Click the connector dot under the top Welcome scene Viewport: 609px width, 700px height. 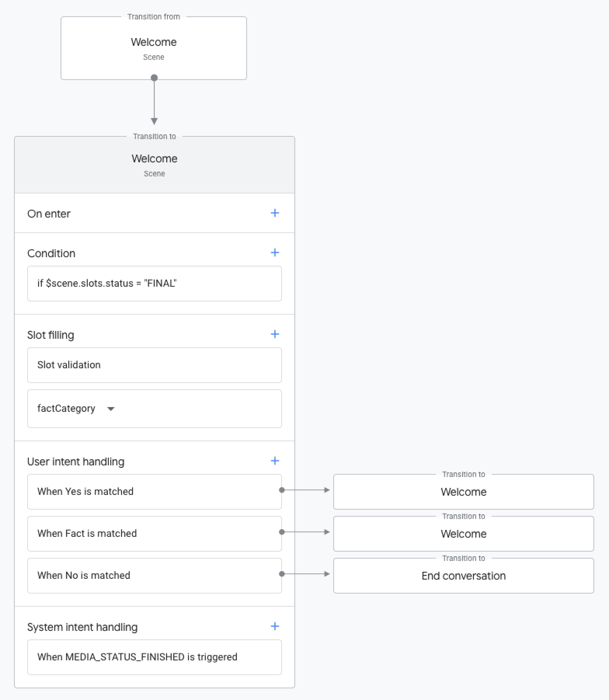154,78
